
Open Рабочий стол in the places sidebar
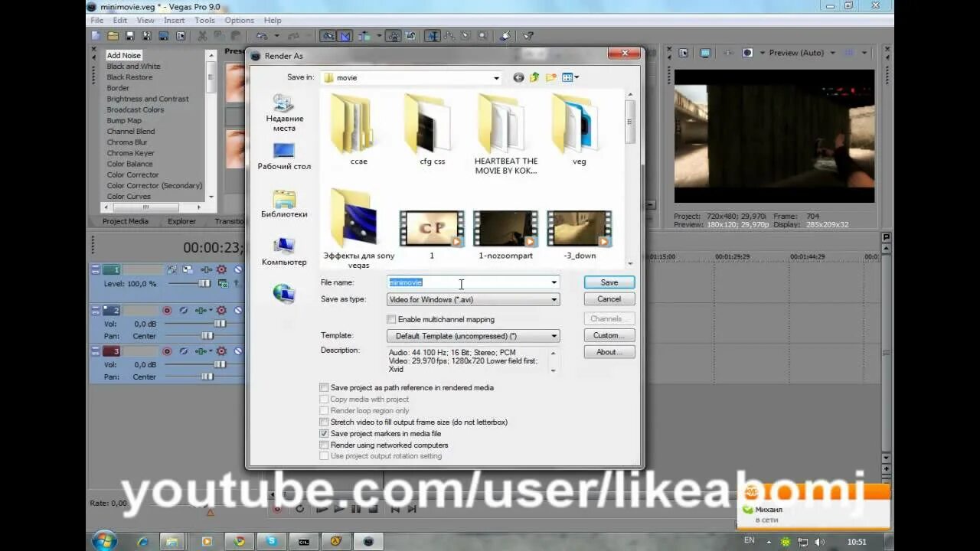[x=284, y=155]
